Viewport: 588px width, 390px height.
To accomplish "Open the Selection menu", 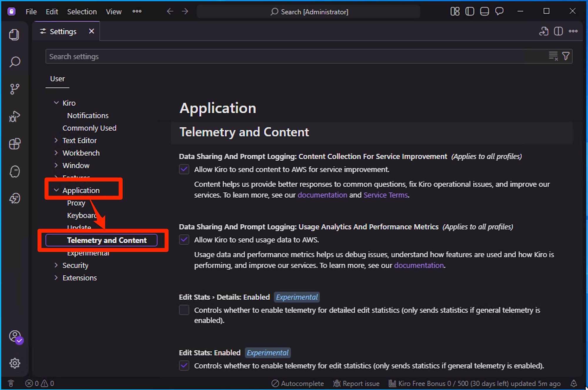I will [82, 12].
